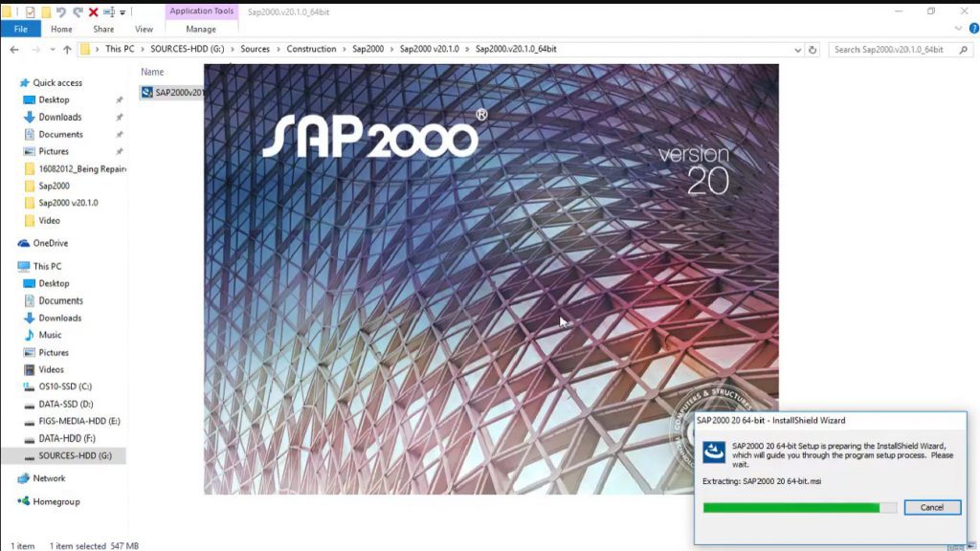The width and height of the screenshot is (980, 551).
Task: Open the quick access toolbar customize menu
Action: click(122, 12)
